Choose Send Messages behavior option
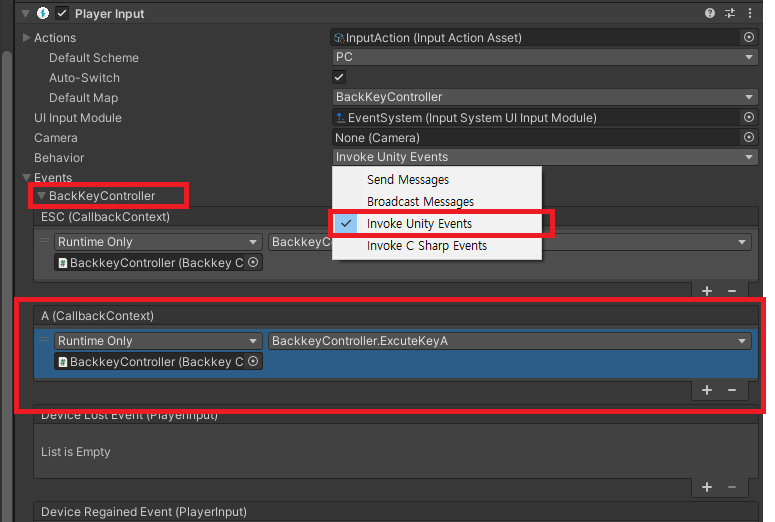Viewport: 775px width, 522px height. (437, 179)
